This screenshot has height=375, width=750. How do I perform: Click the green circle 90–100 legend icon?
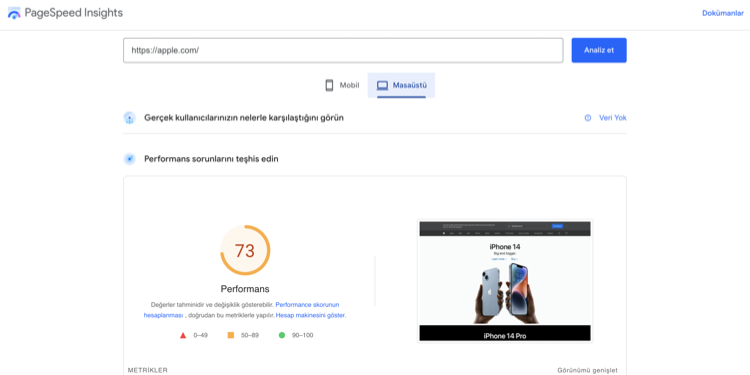pyautogui.click(x=282, y=335)
